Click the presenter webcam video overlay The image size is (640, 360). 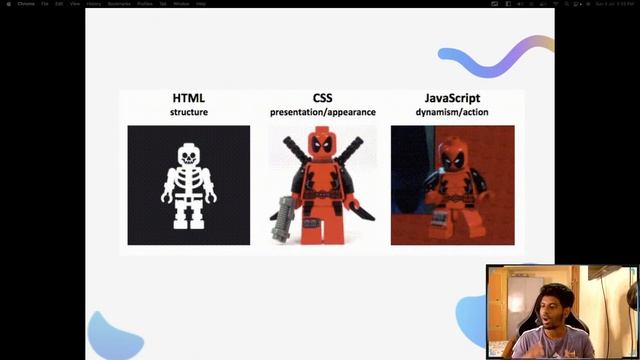click(x=562, y=312)
